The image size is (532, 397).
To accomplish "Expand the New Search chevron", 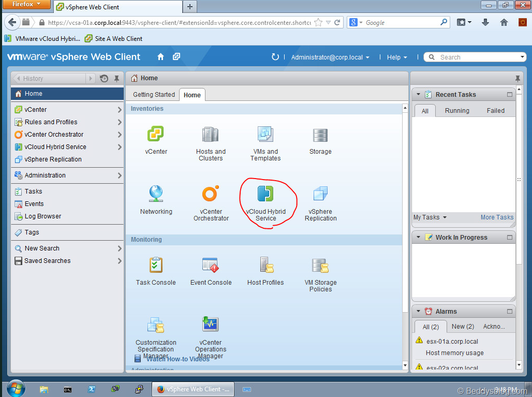I will pyautogui.click(x=120, y=248).
